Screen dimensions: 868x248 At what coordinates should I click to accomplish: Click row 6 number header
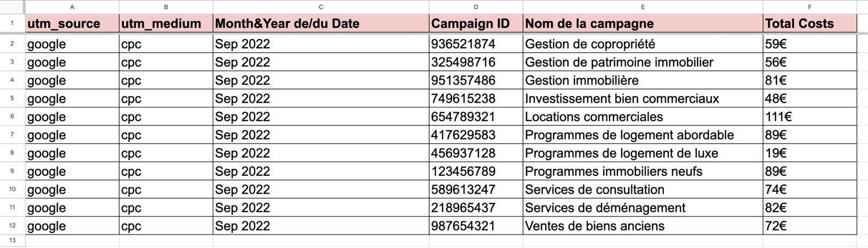[x=12, y=117]
